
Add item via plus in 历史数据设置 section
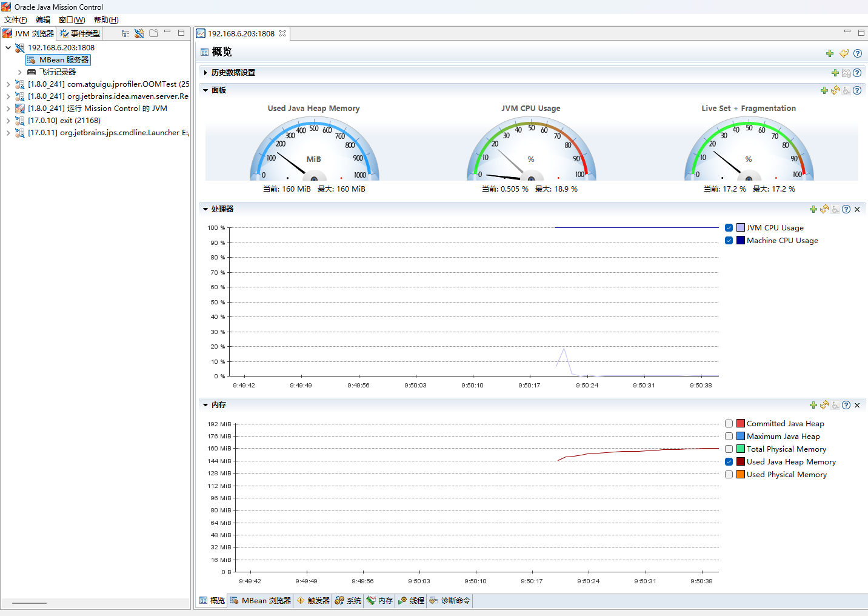point(835,73)
